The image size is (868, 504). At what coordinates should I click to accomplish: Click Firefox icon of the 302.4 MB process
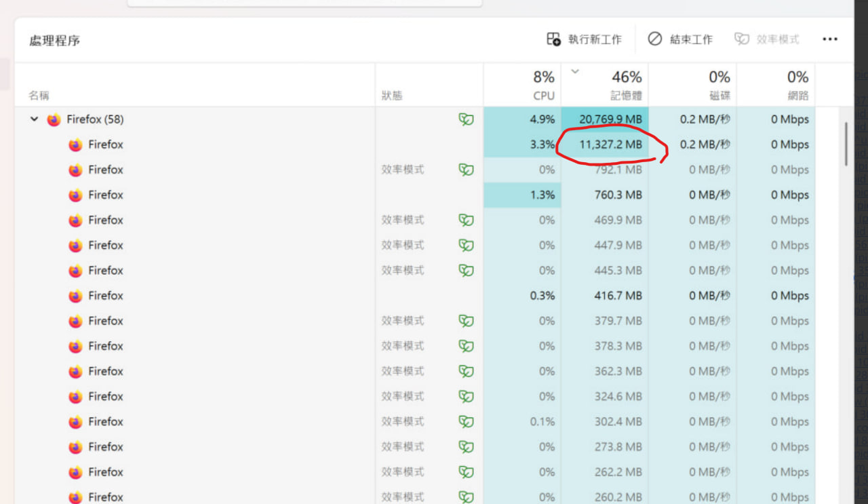[x=75, y=422]
